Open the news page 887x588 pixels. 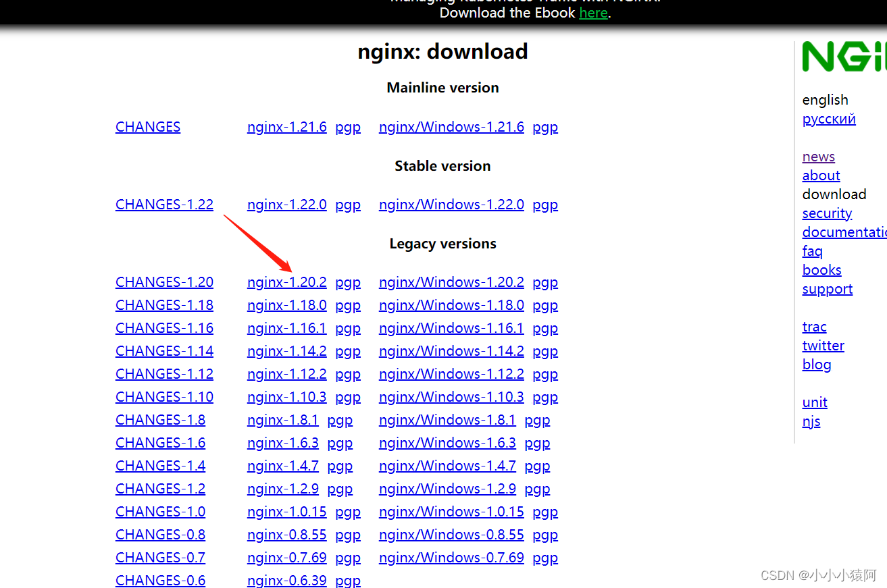point(818,156)
